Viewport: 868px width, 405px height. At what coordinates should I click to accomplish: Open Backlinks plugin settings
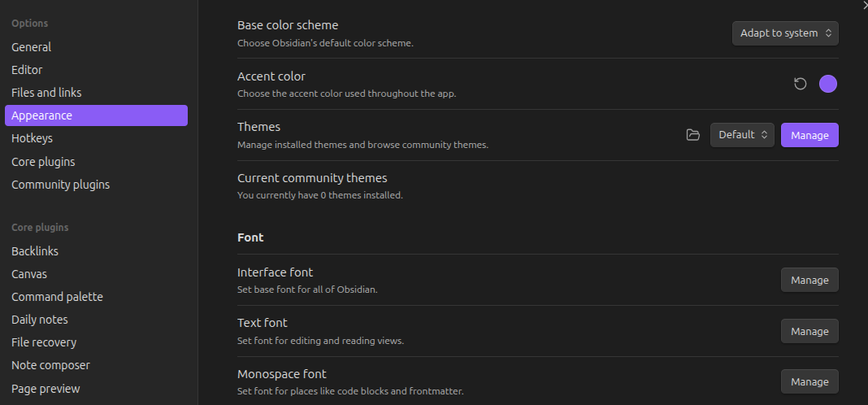35,251
